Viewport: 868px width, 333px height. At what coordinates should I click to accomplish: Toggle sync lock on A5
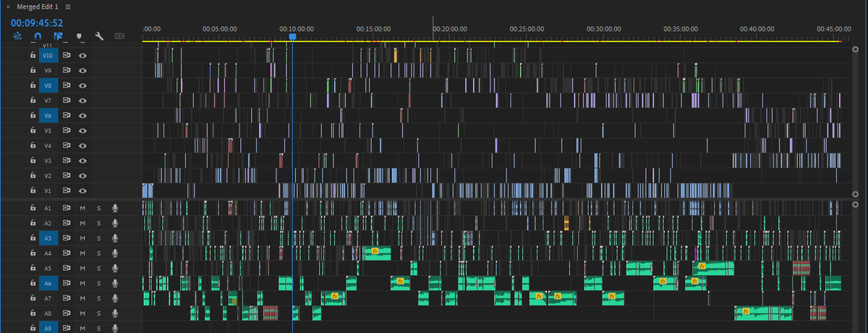point(67,269)
